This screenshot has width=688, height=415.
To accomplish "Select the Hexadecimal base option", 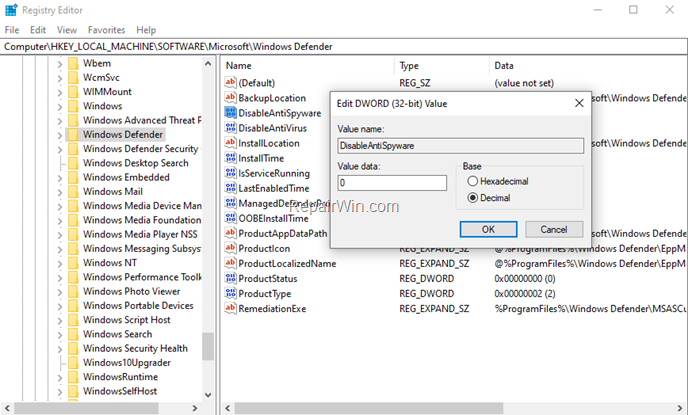I will point(472,181).
